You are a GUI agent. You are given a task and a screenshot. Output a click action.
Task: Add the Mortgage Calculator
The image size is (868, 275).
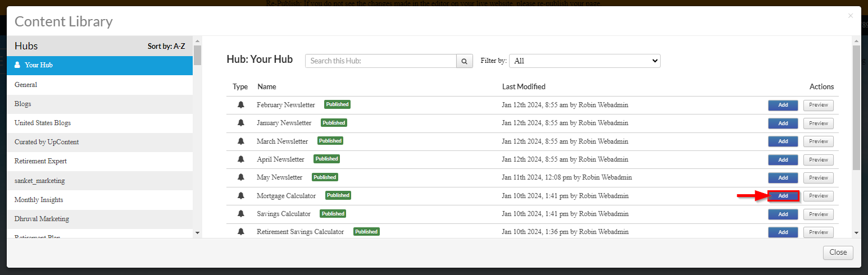tap(783, 196)
